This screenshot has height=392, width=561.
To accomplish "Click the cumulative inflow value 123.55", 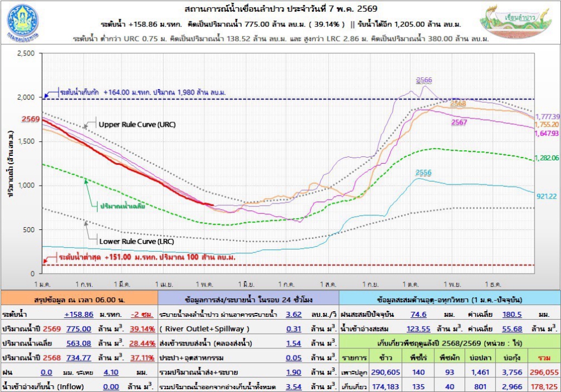I will (x=419, y=329).
